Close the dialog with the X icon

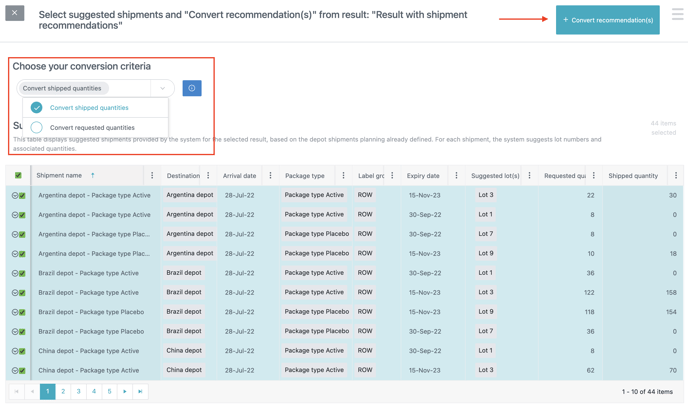(15, 13)
